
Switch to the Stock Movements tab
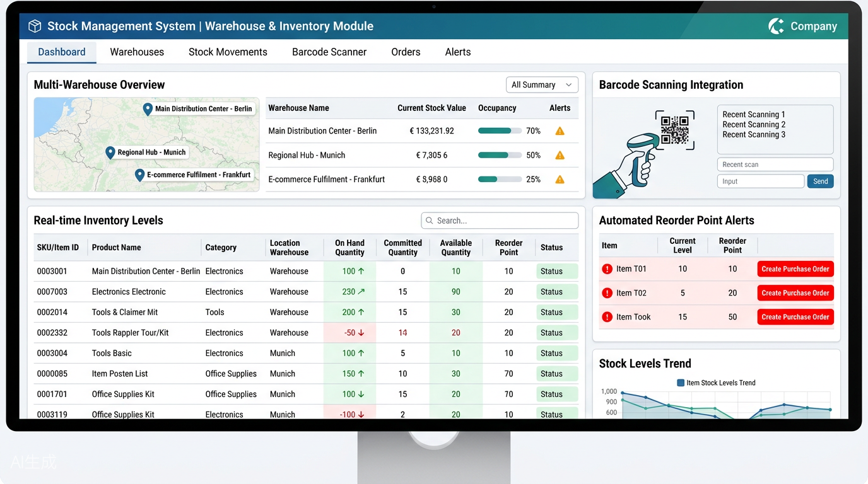(x=228, y=52)
